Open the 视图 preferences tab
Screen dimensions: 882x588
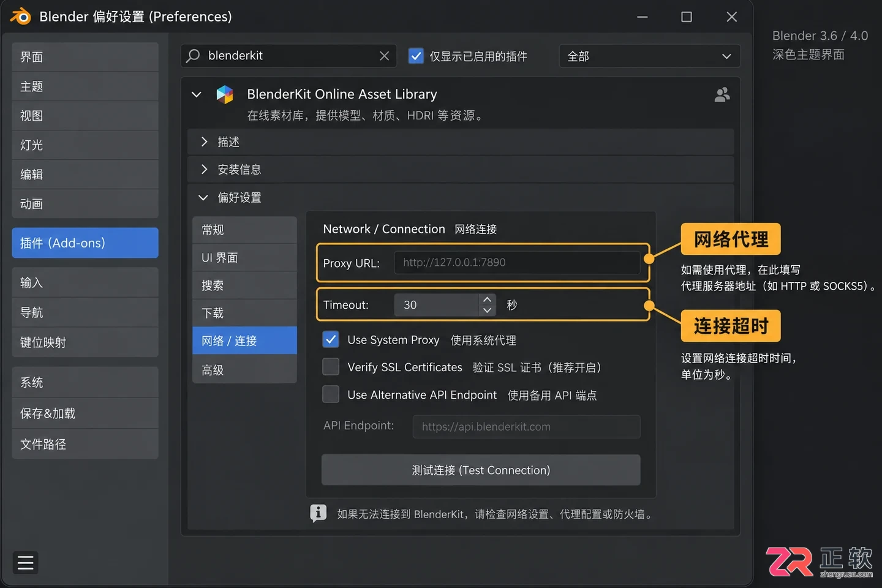[85, 116]
